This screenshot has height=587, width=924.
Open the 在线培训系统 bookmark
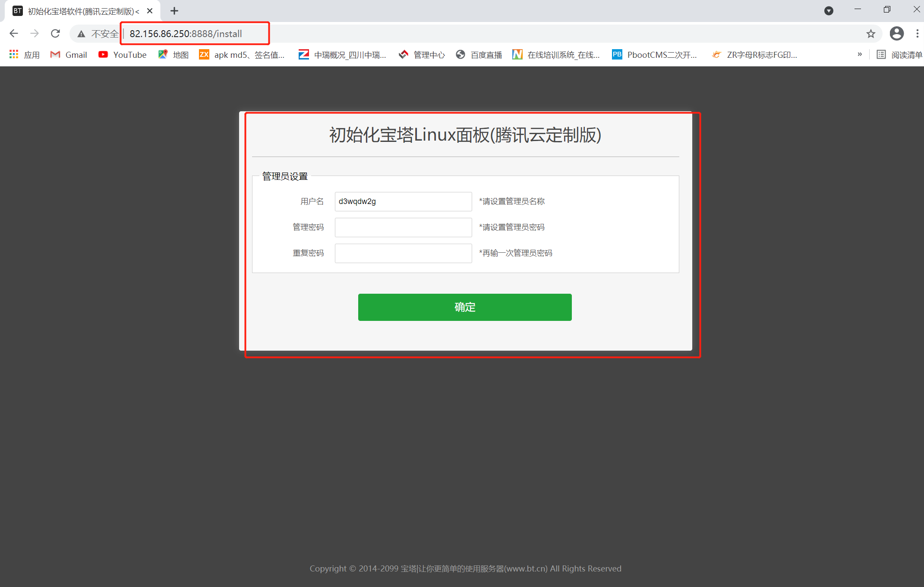click(556, 55)
